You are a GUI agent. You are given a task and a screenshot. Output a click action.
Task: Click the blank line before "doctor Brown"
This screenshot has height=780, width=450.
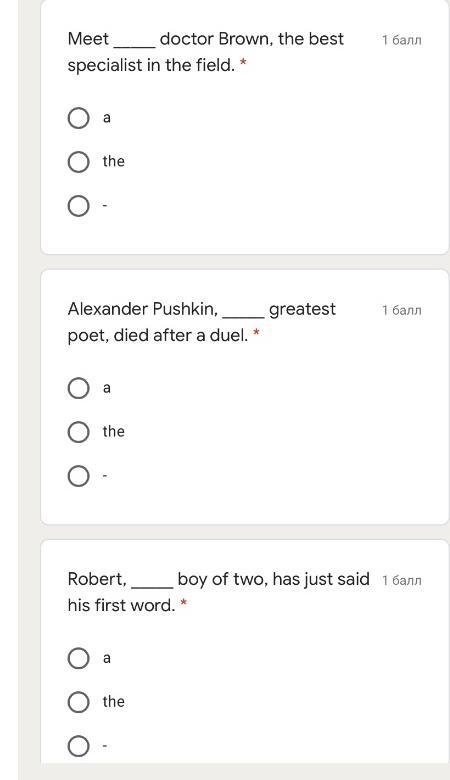(x=135, y=47)
